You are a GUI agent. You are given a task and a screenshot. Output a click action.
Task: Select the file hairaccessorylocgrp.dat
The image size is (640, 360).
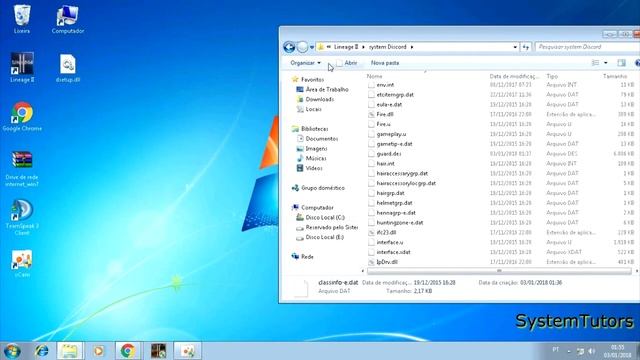pos(406,183)
